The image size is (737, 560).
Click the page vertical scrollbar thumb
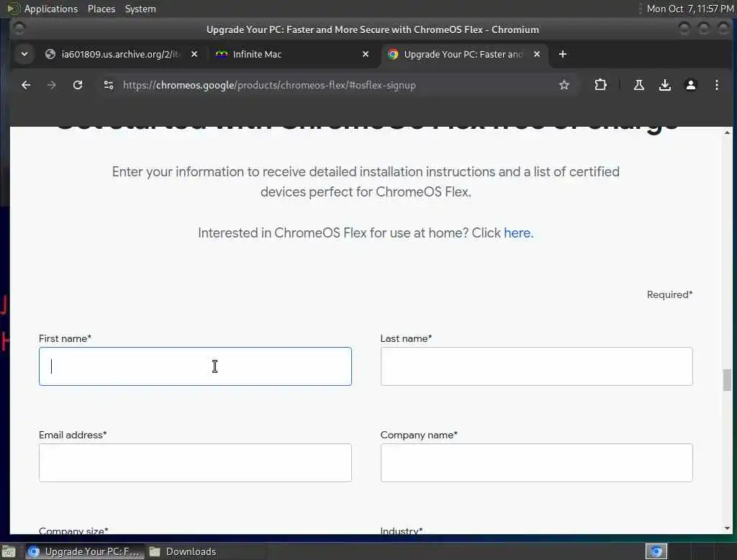pos(727,380)
